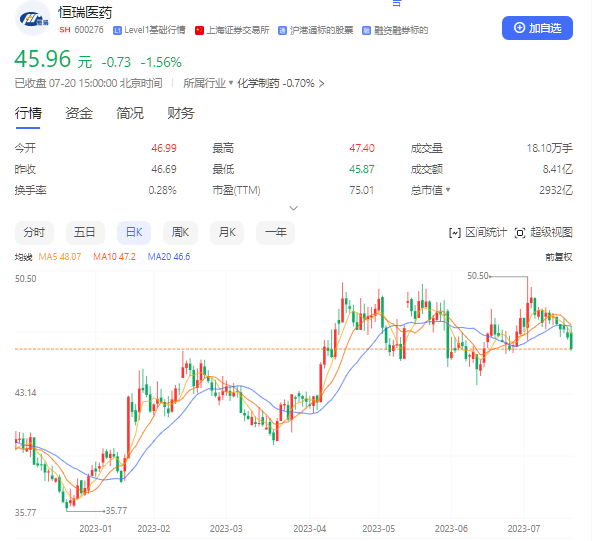This screenshot has height=541, width=592.
Task: Open the 总市值 dropdown arrow
Action: [448, 190]
